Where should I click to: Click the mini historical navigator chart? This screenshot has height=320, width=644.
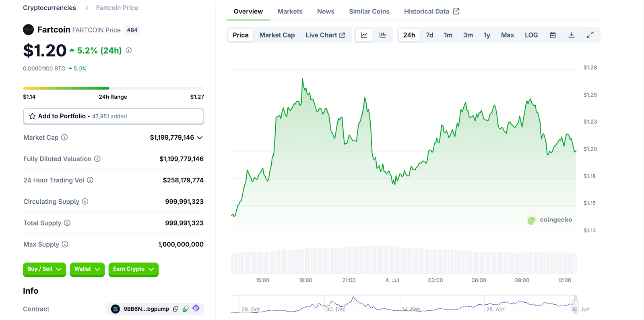[x=404, y=304]
